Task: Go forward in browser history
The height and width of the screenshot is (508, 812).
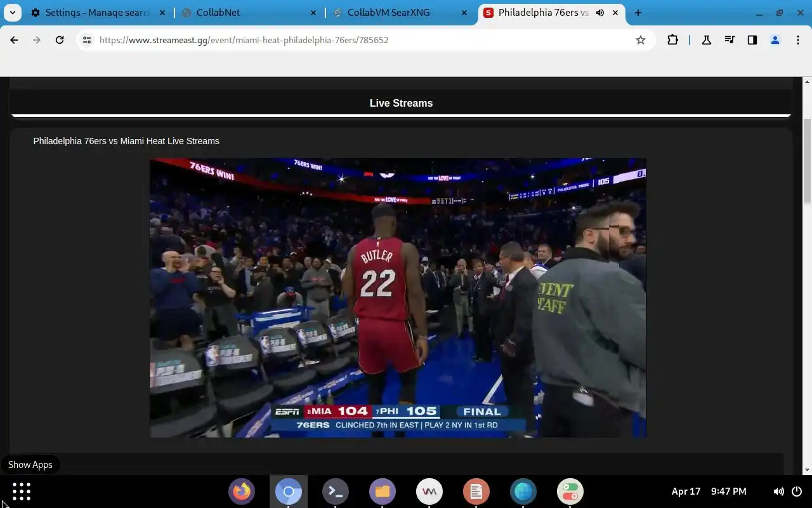Action: (37, 40)
